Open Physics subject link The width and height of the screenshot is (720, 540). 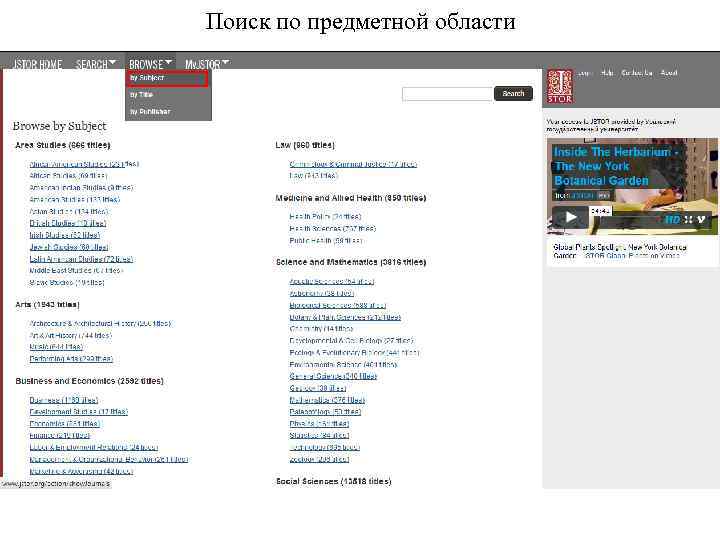tap(319, 424)
